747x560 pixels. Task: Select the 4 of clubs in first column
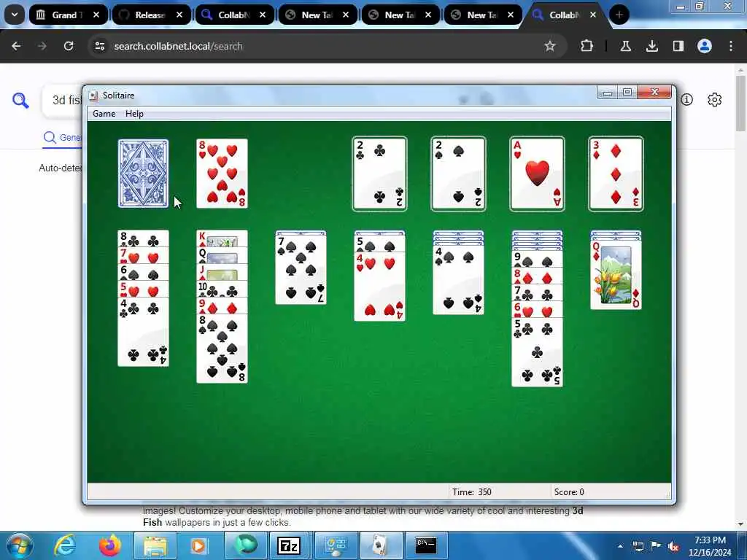[143, 332]
